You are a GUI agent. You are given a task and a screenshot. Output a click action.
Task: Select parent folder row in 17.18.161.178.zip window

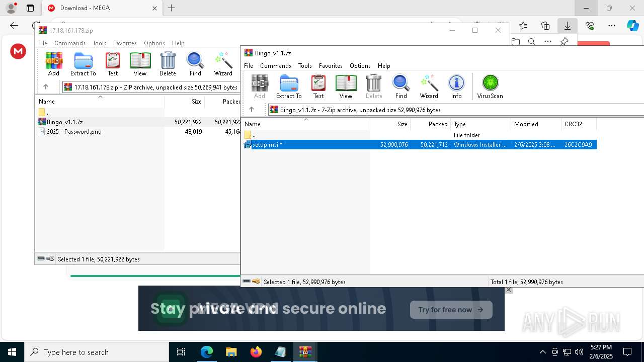[138, 112]
